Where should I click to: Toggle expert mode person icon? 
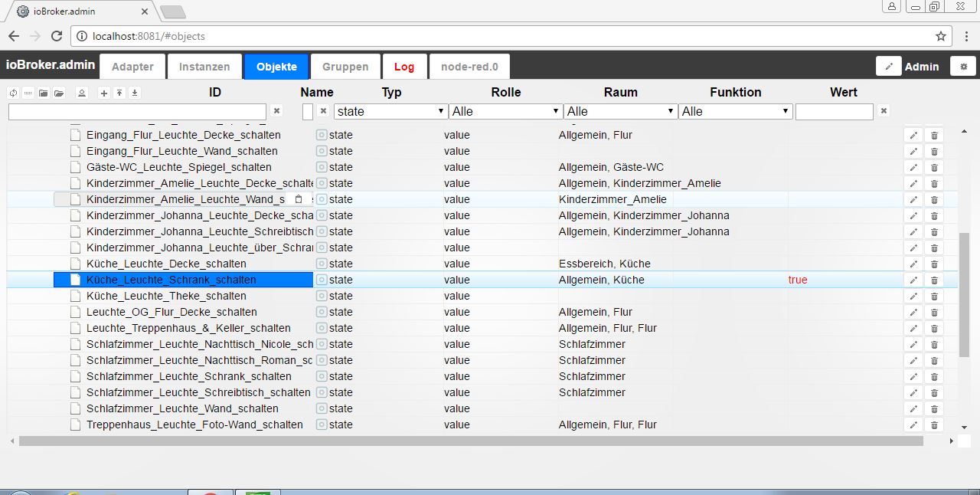pyautogui.click(x=81, y=93)
